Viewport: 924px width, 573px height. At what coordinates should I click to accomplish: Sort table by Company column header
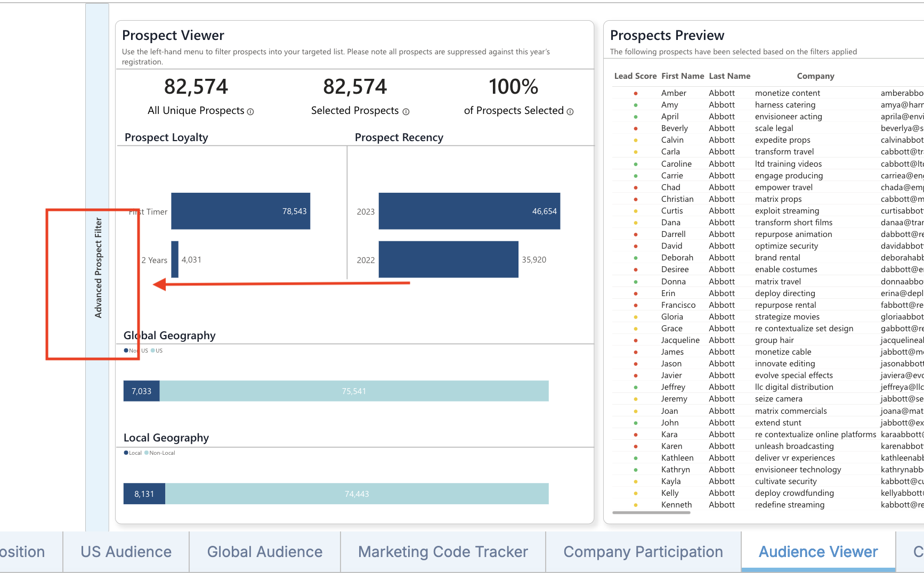[815, 76]
